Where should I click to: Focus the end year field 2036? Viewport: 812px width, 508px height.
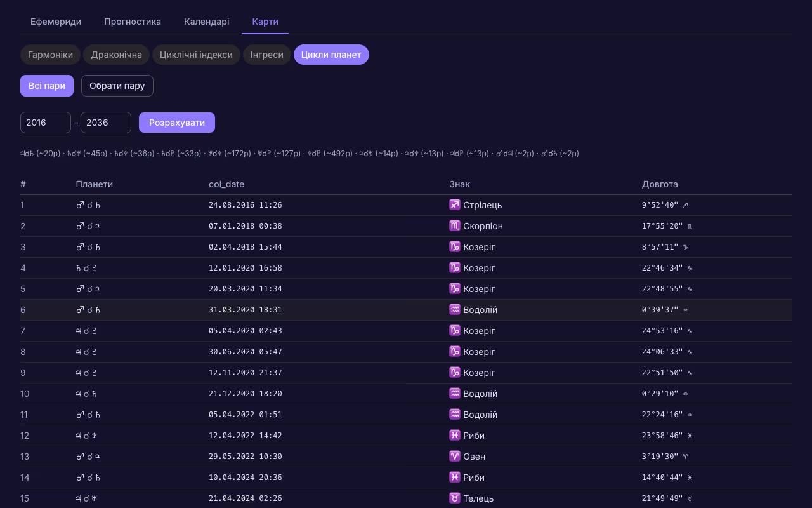click(x=106, y=123)
